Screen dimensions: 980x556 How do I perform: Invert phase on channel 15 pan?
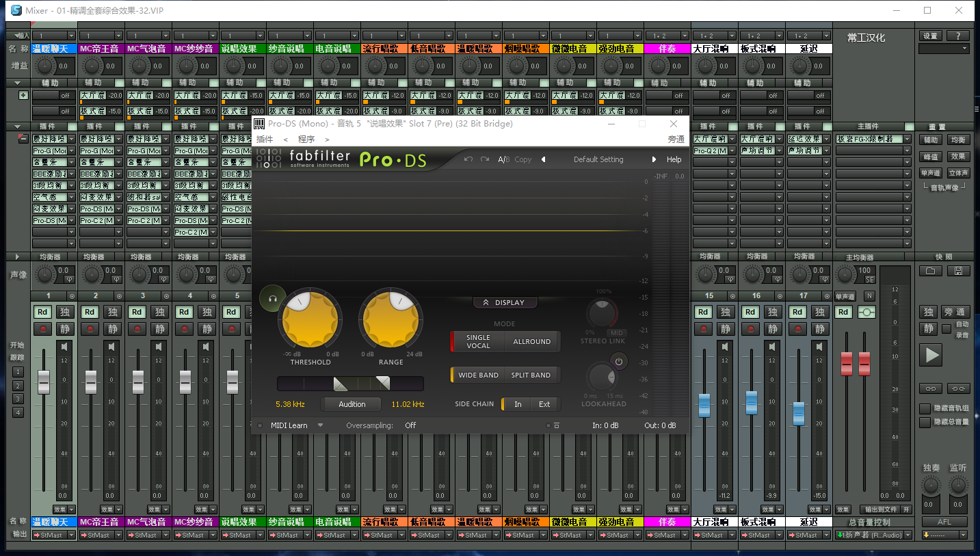pyautogui.click(x=729, y=279)
